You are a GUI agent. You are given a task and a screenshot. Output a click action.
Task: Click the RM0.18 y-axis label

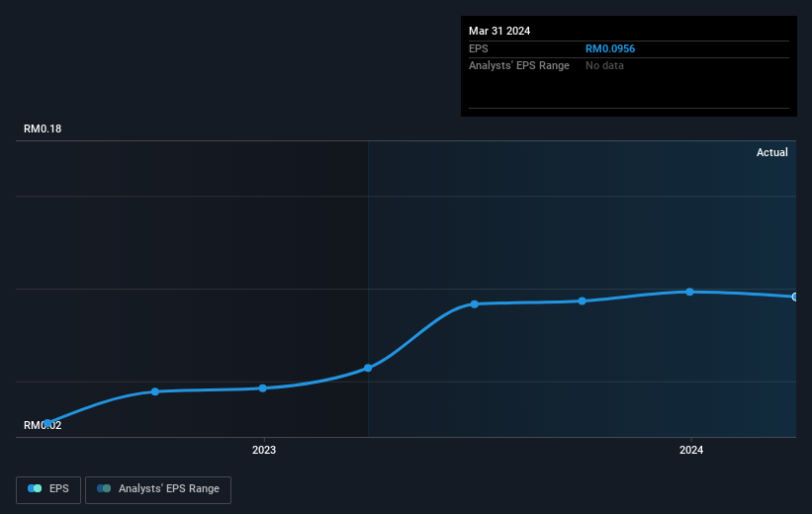click(43, 128)
